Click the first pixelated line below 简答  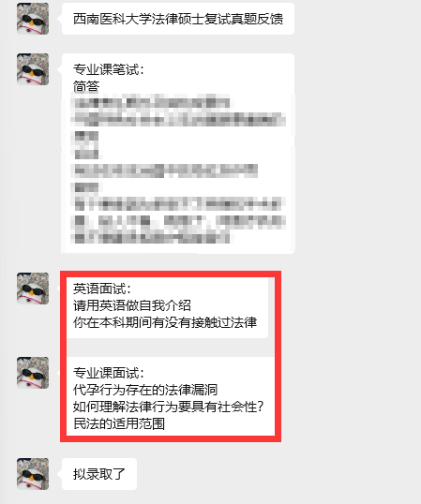coord(151,103)
